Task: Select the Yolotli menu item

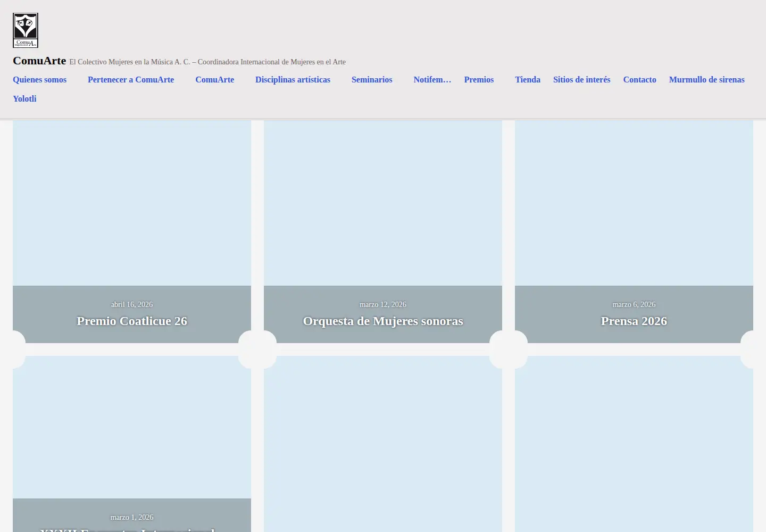Action: [25, 99]
